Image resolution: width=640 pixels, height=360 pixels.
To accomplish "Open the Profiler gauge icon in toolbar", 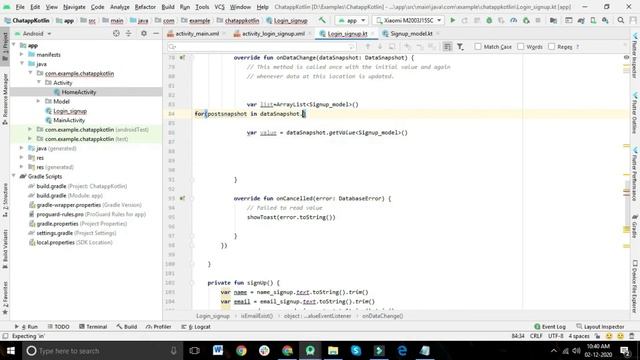I will click(x=513, y=20).
